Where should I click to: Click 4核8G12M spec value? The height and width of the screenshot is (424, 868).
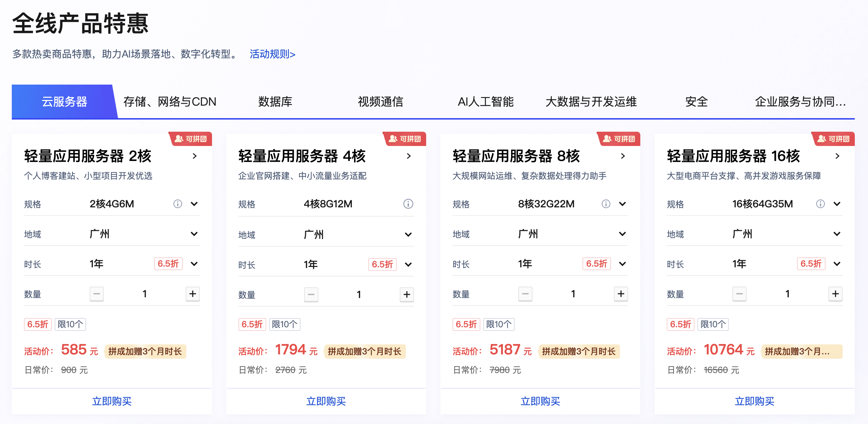click(328, 204)
